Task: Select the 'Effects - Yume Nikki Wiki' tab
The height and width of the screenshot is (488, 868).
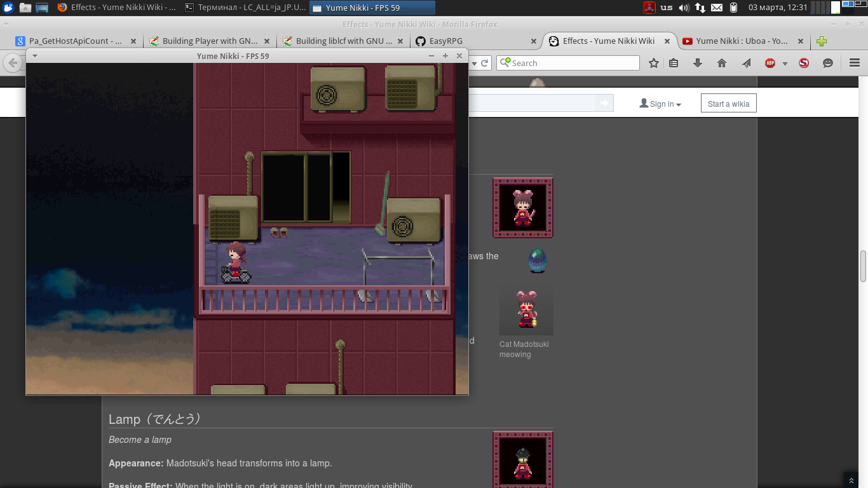Action: pyautogui.click(x=609, y=41)
